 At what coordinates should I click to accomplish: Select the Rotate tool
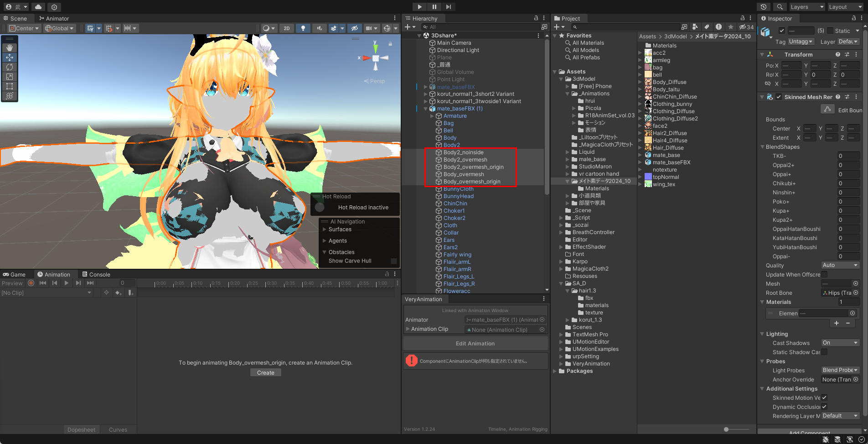point(10,67)
